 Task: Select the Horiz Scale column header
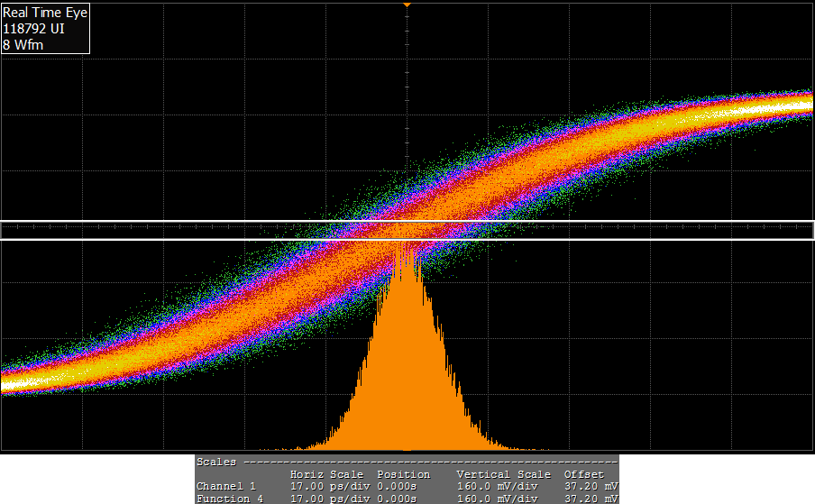pos(326,474)
